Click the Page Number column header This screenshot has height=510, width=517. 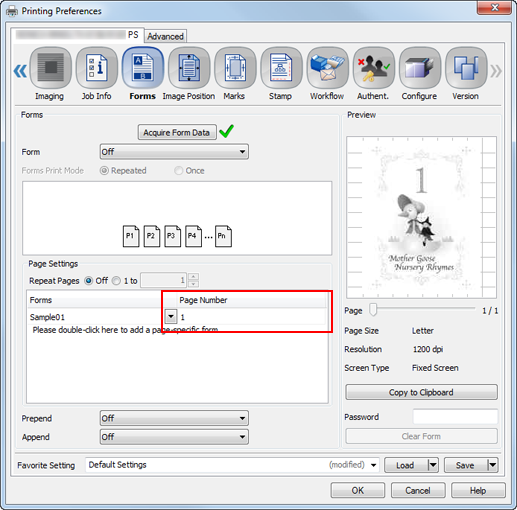tap(251, 300)
